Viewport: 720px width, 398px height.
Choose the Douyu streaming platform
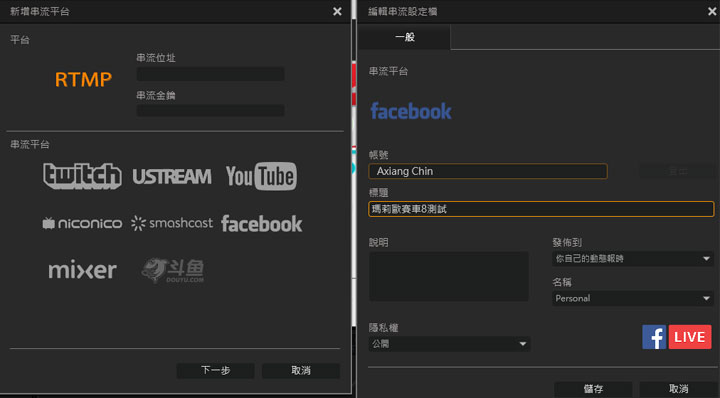tap(173, 270)
